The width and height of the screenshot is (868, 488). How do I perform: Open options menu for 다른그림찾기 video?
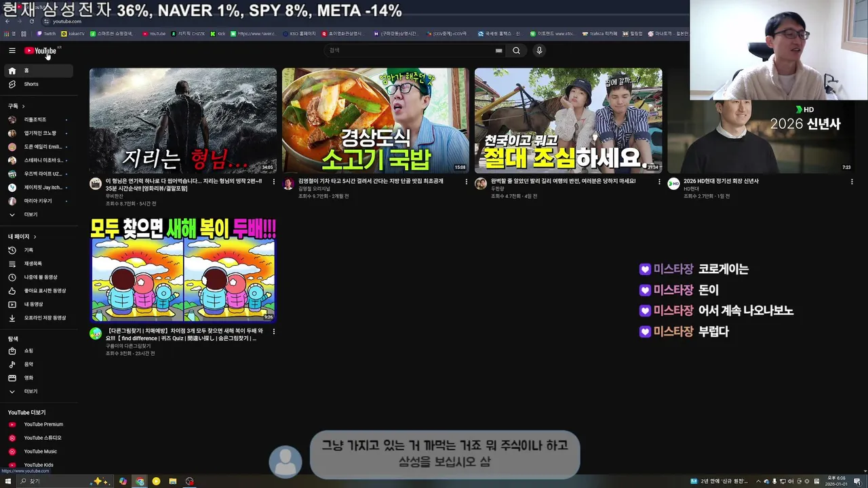[x=274, y=331]
